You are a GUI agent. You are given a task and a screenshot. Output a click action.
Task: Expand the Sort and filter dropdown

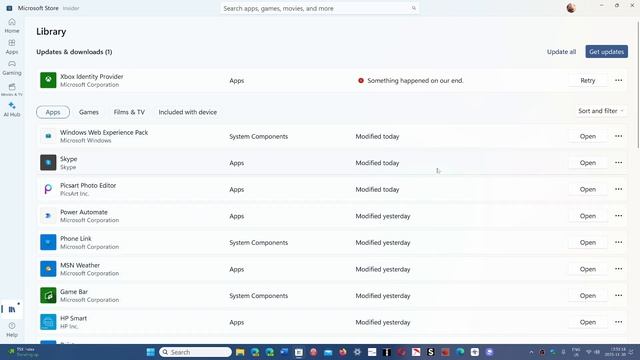(x=601, y=111)
